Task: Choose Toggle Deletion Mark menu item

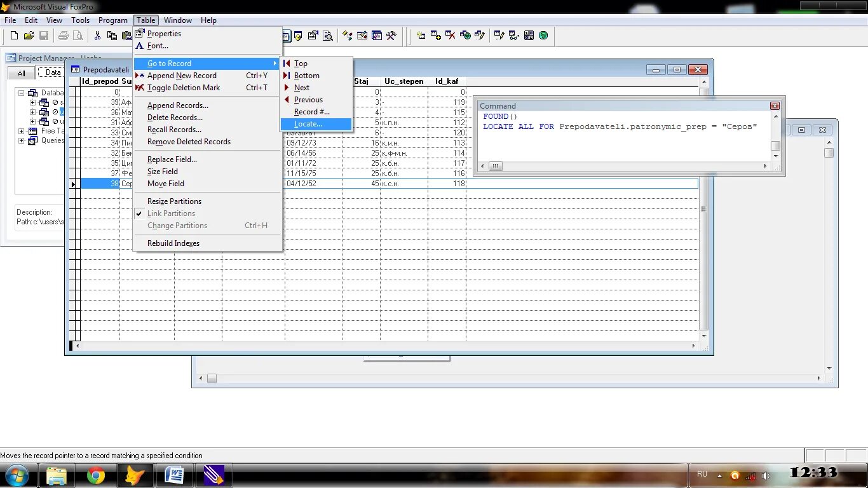Action: (208, 88)
